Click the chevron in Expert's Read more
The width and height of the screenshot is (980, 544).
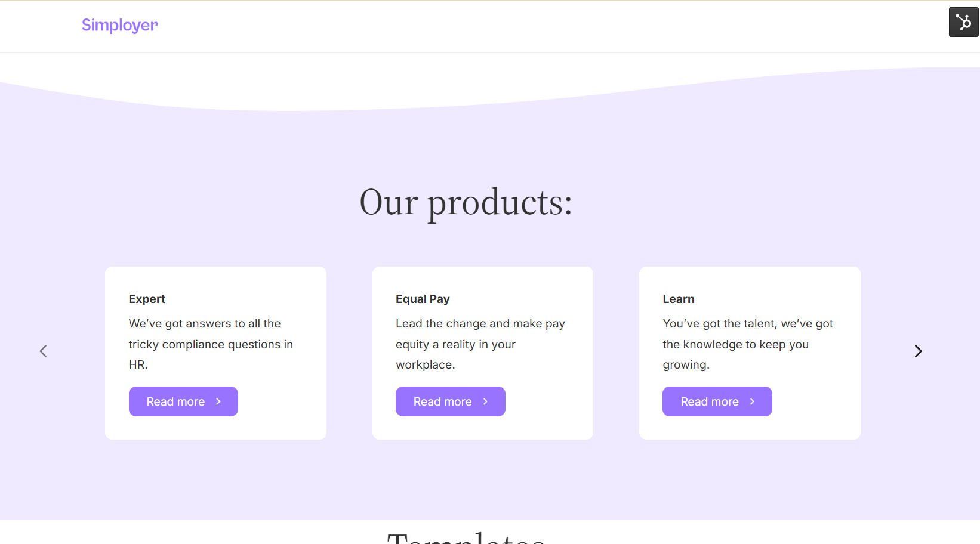tap(218, 401)
